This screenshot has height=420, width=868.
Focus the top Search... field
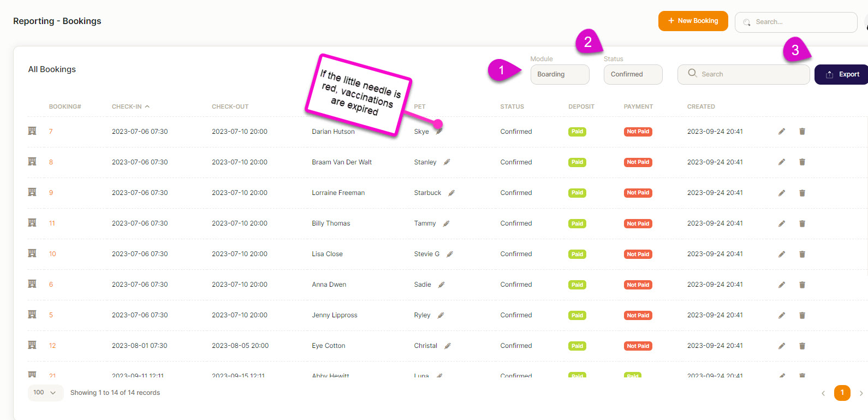(796, 22)
